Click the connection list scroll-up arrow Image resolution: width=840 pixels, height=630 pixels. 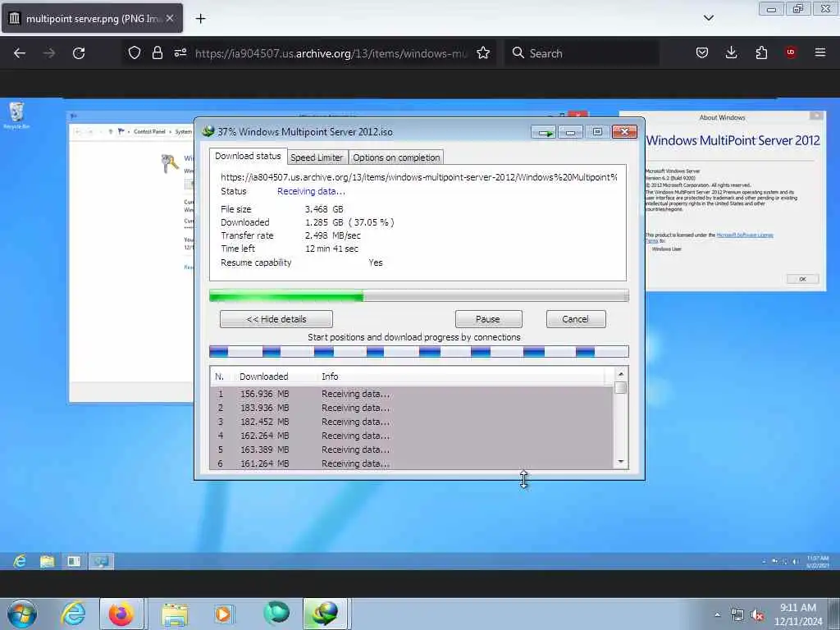pos(621,374)
